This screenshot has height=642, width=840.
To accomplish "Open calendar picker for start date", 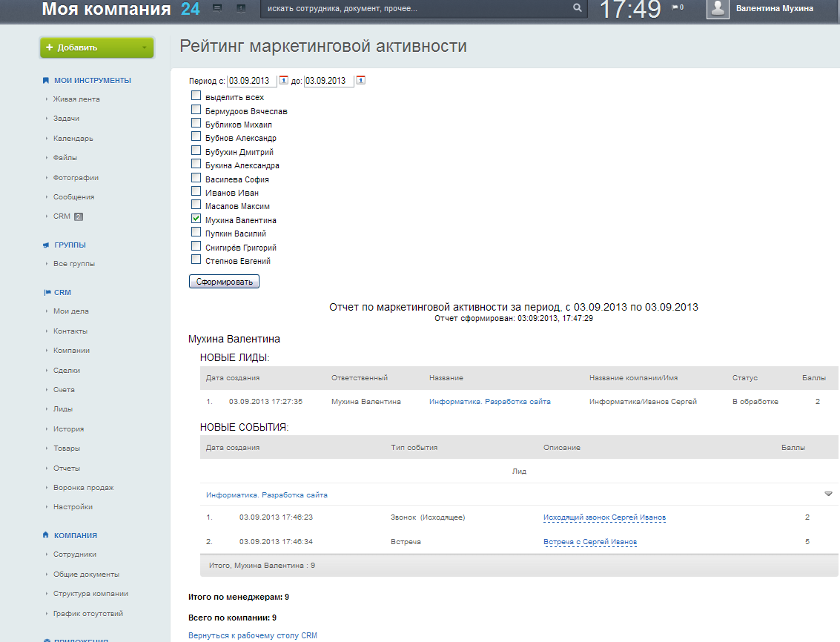I will (283, 80).
